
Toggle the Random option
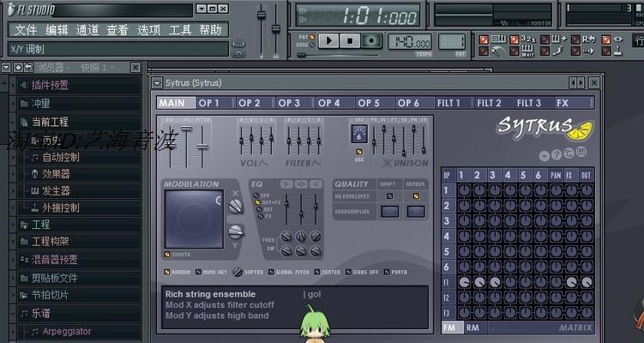pos(167,272)
